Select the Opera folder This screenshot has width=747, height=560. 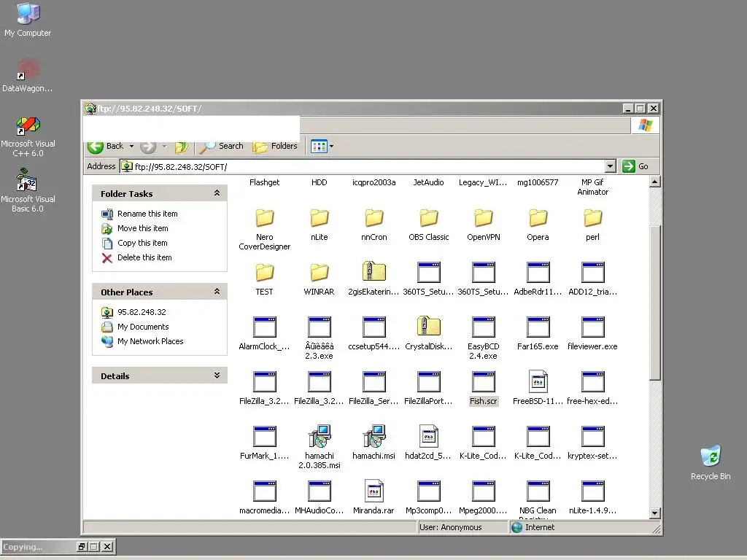pyautogui.click(x=538, y=225)
